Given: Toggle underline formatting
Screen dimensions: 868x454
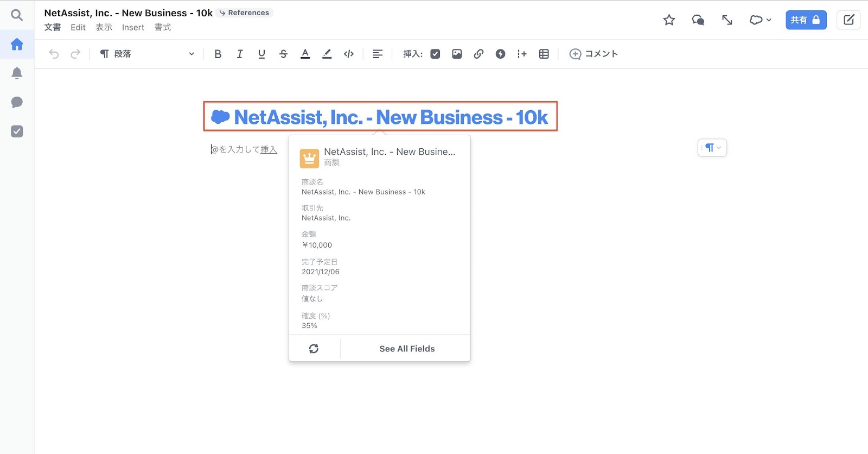Looking at the screenshot, I should [261, 54].
